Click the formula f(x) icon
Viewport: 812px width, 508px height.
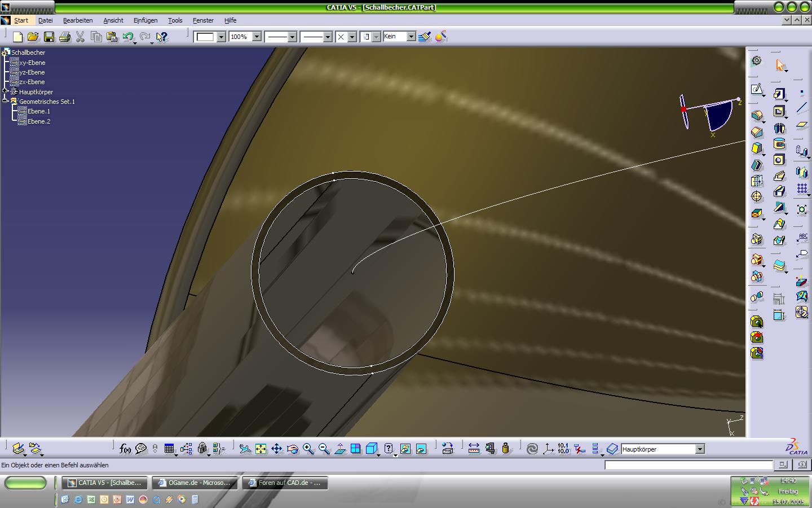pyautogui.click(x=125, y=449)
